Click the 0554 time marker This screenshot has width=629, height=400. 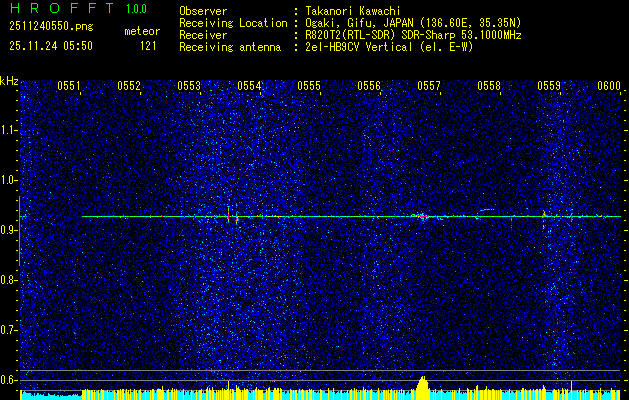[249, 86]
